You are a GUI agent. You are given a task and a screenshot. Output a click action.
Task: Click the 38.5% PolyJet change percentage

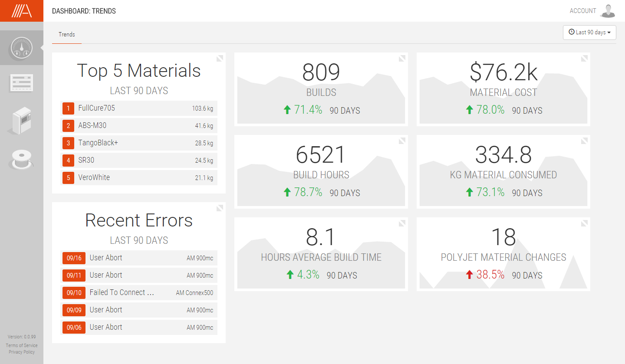click(x=490, y=275)
